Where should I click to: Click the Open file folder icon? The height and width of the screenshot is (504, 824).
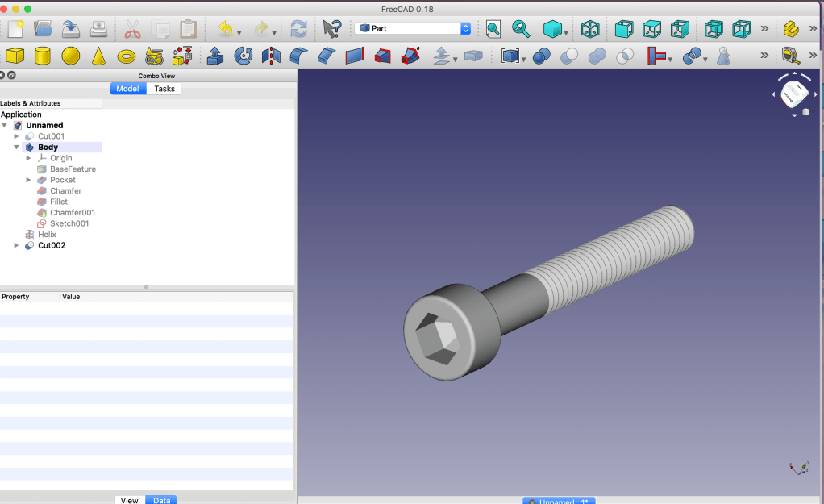click(x=43, y=29)
